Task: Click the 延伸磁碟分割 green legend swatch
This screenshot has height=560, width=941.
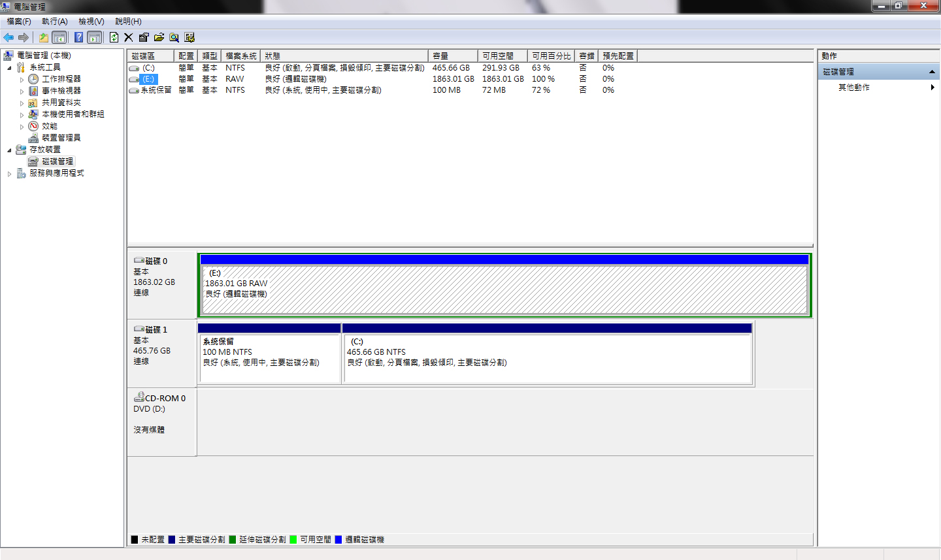Action: click(x=233, y=540)
